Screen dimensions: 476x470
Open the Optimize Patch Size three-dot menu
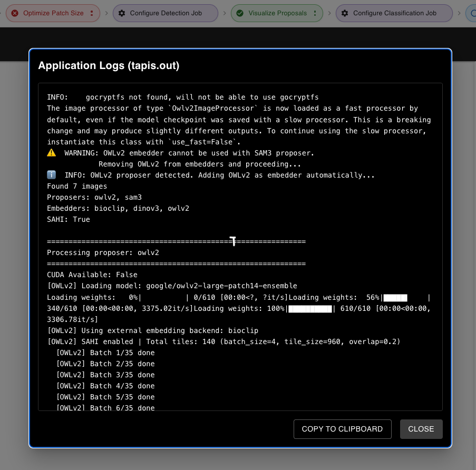(x=92, y=13)
